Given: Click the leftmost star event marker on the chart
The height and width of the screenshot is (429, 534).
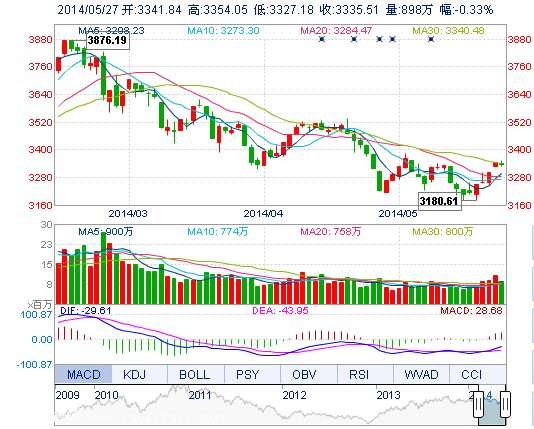Looking at the screenshot, I should (x=322, y=39).
